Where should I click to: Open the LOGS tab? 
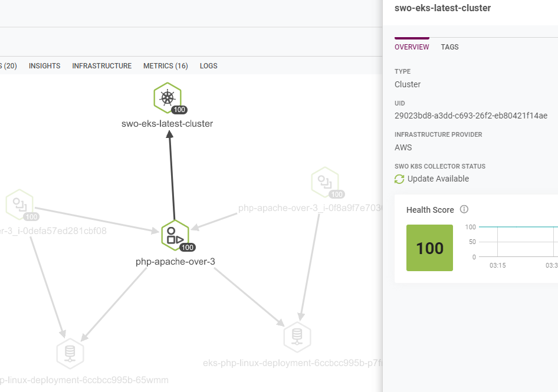click(208, 66)
